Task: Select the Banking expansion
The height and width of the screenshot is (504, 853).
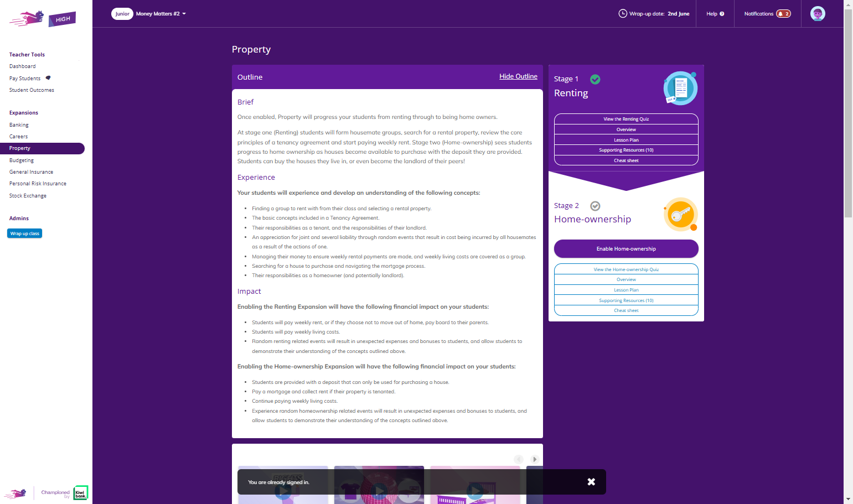Action: tap(19, 125)
